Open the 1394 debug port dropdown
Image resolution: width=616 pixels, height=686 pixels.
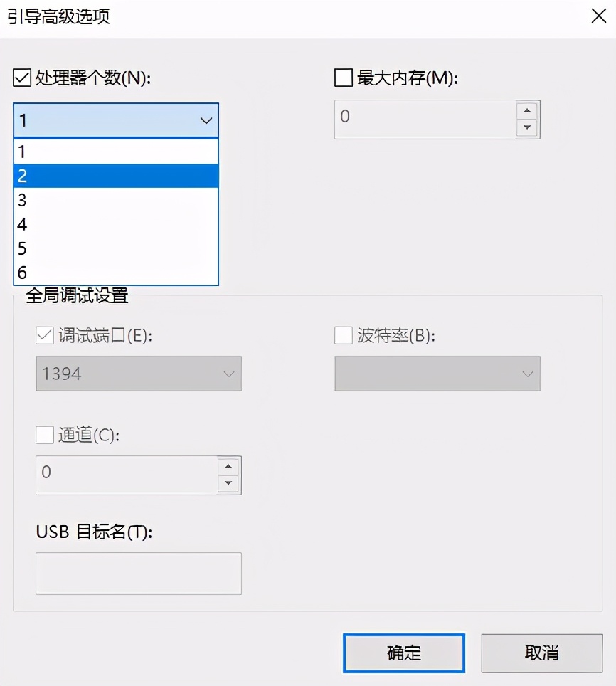(x=139, y=374)
